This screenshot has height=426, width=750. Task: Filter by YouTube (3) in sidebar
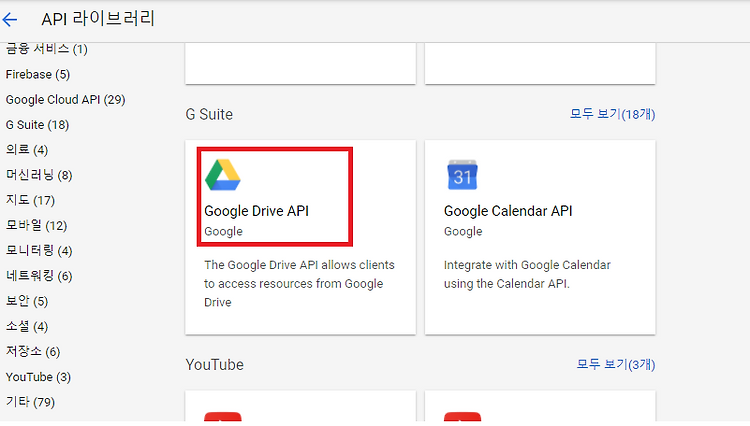38,377
